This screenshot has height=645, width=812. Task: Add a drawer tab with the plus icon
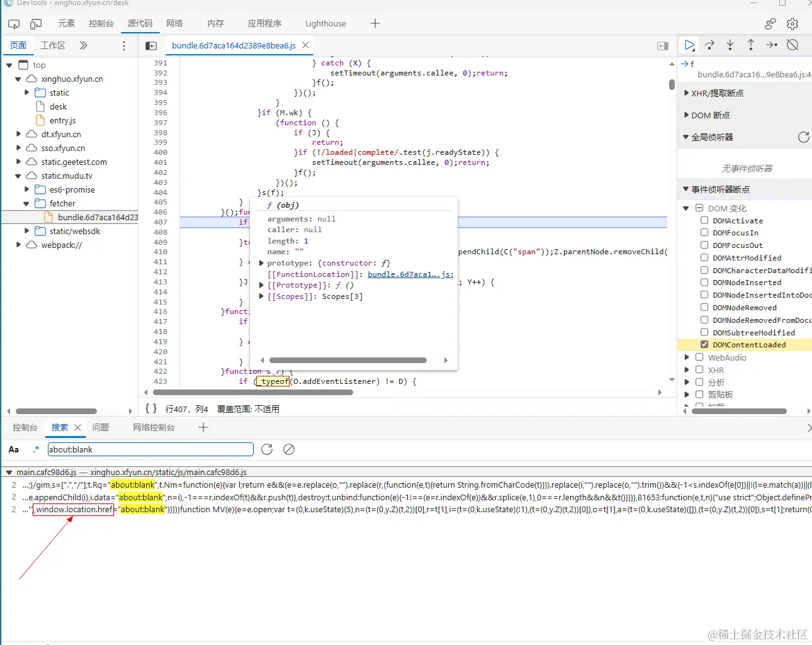[x=203, y=427]
